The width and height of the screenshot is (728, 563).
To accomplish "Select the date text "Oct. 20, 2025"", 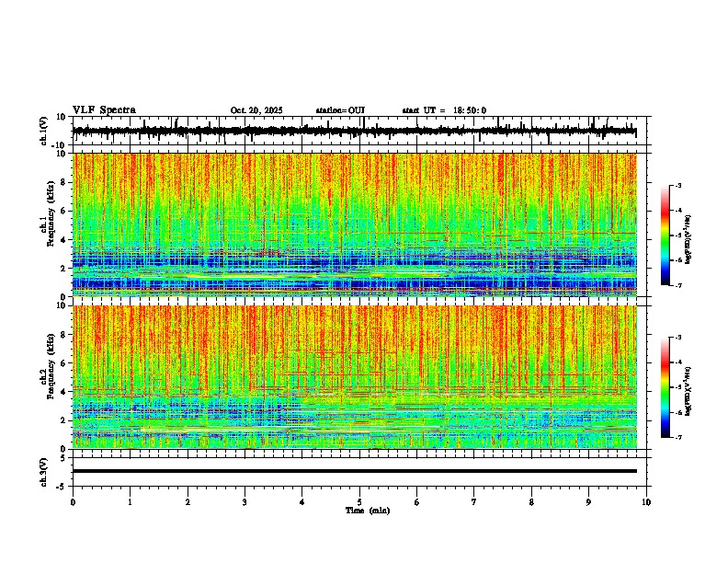I will (x=256, y=110).
